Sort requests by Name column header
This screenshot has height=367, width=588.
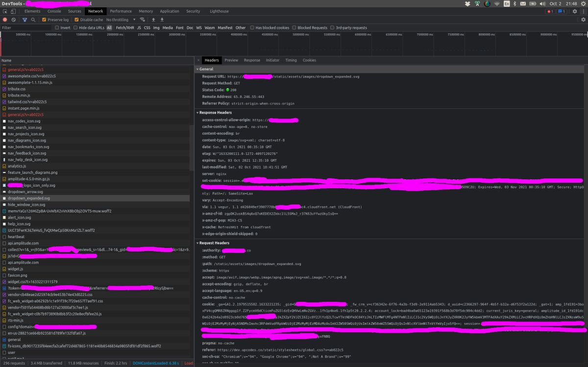click(98, 60)
